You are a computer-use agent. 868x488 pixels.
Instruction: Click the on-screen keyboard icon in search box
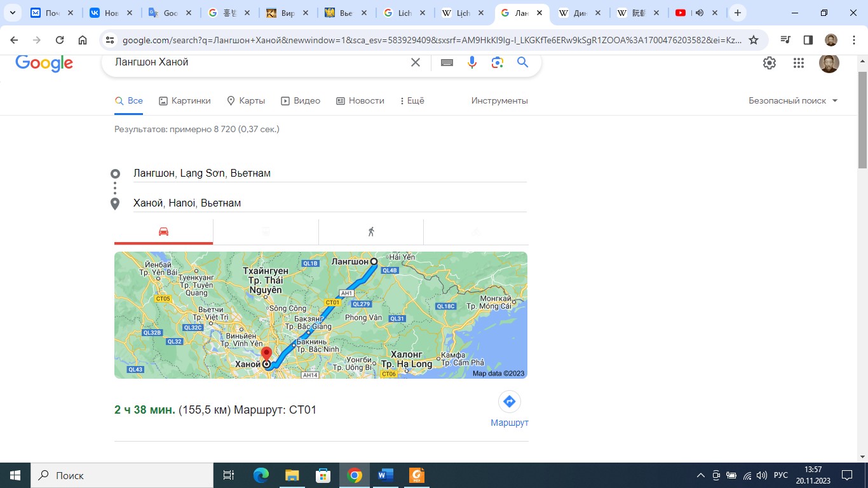coord(447,62)
